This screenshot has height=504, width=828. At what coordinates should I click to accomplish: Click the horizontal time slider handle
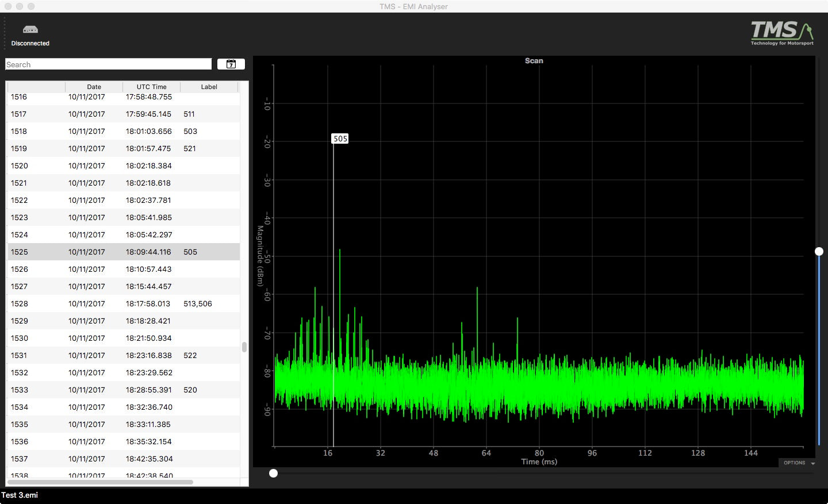coord(274,473)
